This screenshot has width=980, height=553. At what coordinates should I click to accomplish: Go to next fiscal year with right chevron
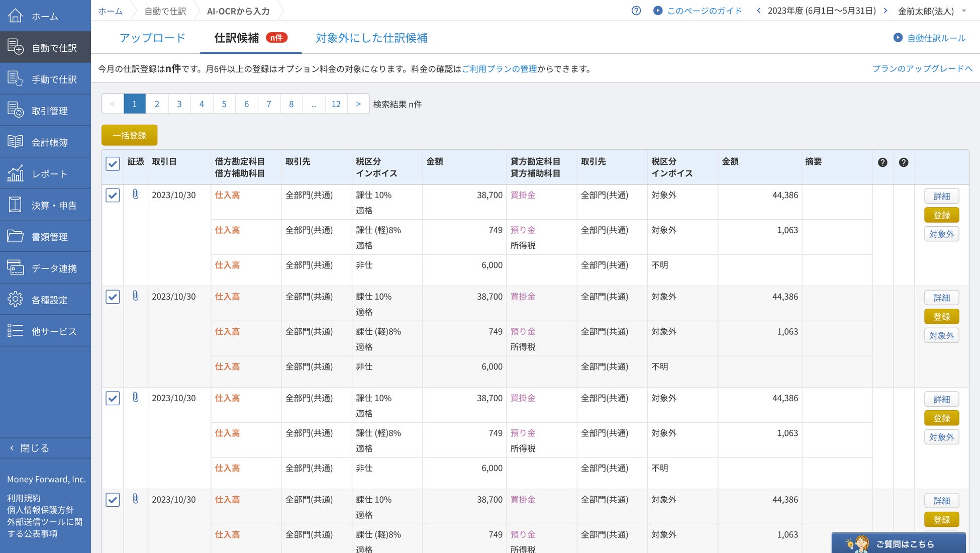pyautogui.click(x=885, y=11)
